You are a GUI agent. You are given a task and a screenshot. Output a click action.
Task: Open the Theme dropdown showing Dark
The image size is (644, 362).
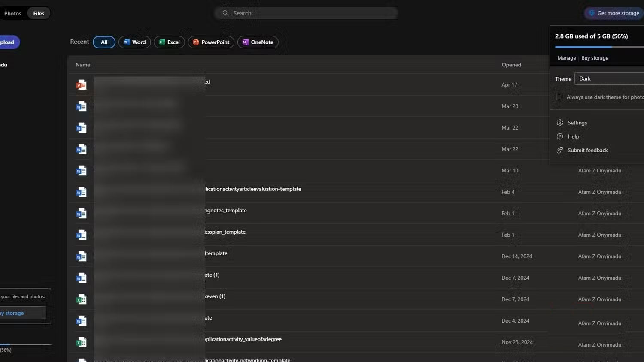[x=610, y=78]
